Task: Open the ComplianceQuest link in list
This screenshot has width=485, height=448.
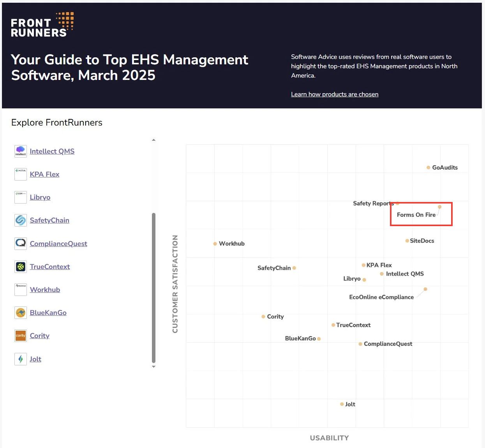Action: coord(58,244)
